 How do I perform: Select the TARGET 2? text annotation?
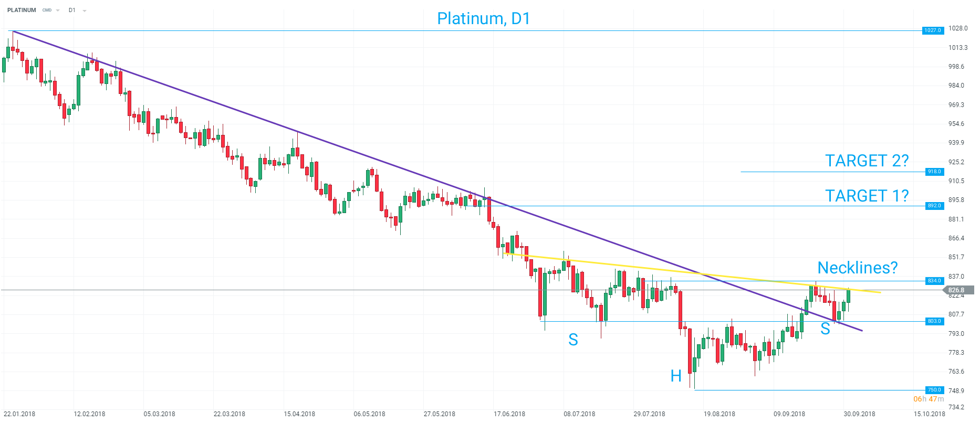tap(867, 161)
